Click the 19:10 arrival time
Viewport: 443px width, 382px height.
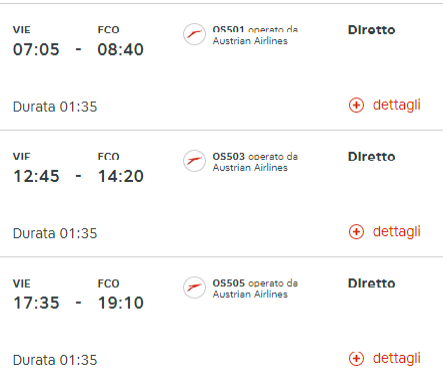(121, 303)
